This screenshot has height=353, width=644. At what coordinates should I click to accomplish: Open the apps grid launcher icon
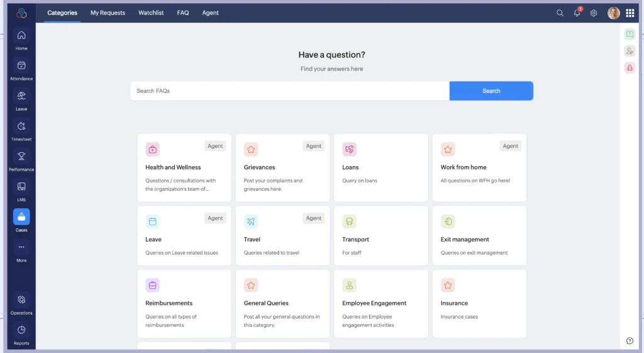pyautogui.click(x=630, y=13)
